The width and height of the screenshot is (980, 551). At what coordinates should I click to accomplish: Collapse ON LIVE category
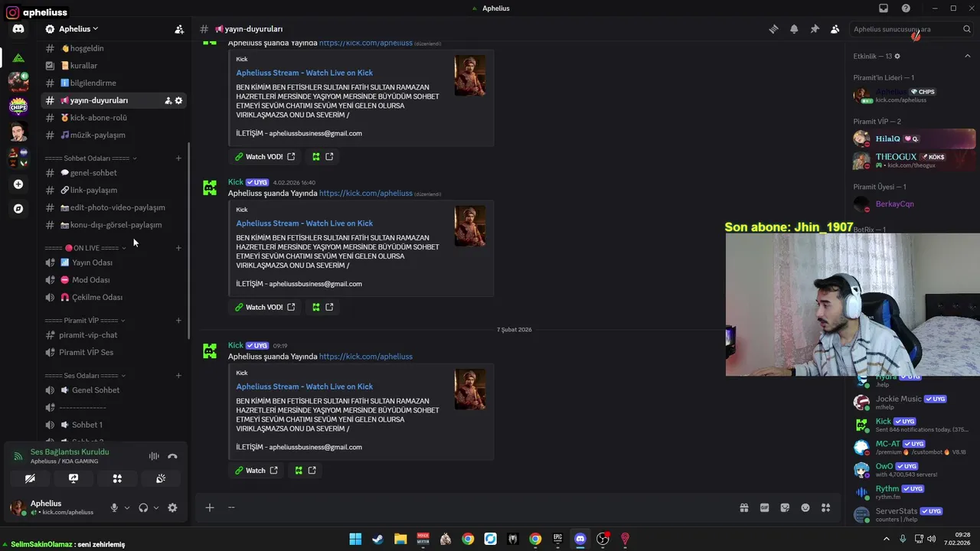(x=86, y=248)
